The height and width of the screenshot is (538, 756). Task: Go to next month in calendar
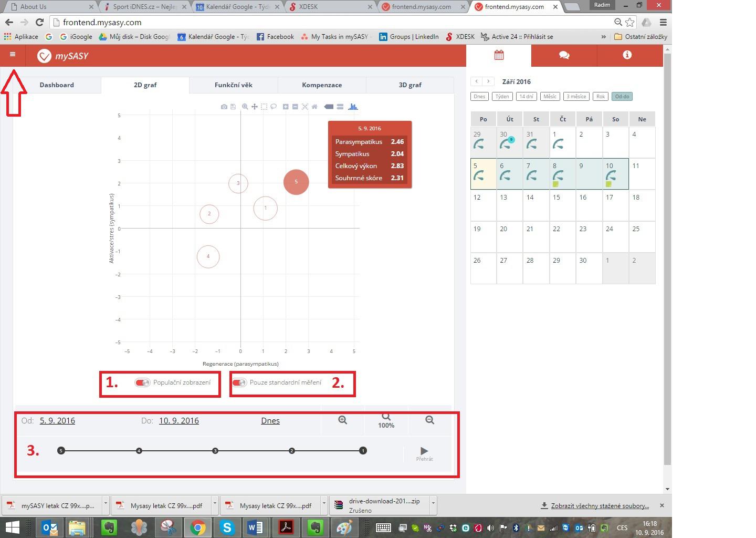pos(489,81)
